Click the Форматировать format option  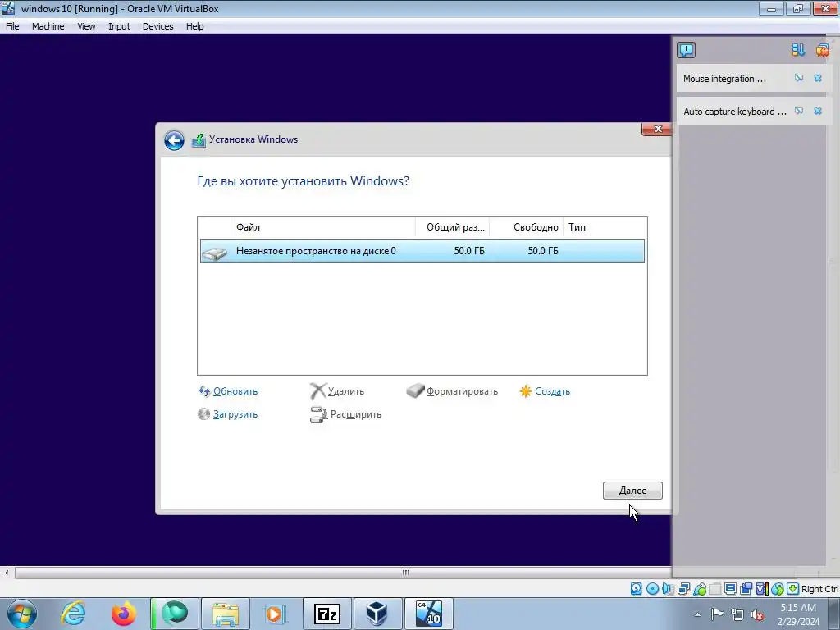point(452,391)
